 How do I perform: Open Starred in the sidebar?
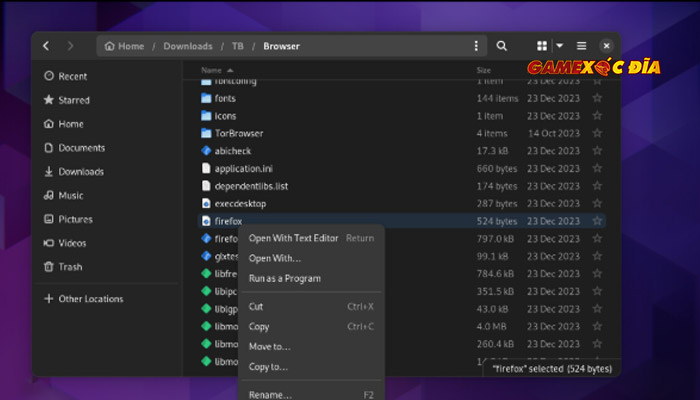(67, 100)
